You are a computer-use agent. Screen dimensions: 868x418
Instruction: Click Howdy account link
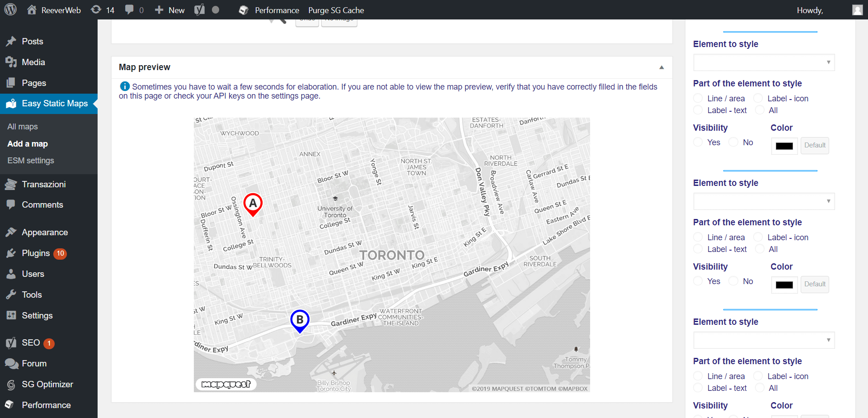click(810, 10)
